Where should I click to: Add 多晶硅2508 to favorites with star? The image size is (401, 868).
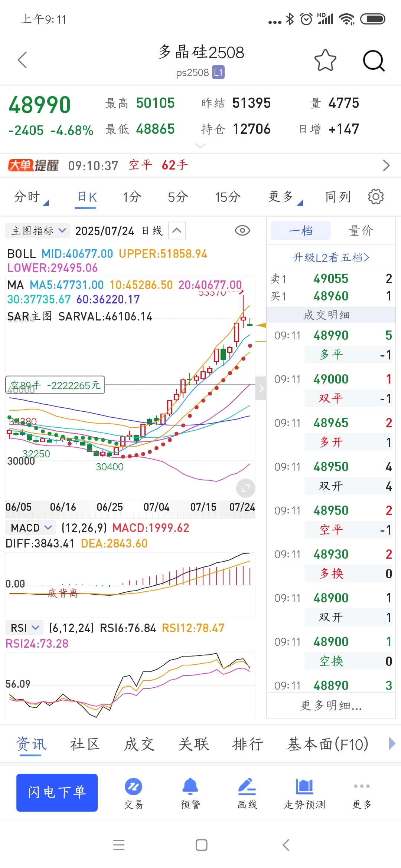click(x=325, y=60)
